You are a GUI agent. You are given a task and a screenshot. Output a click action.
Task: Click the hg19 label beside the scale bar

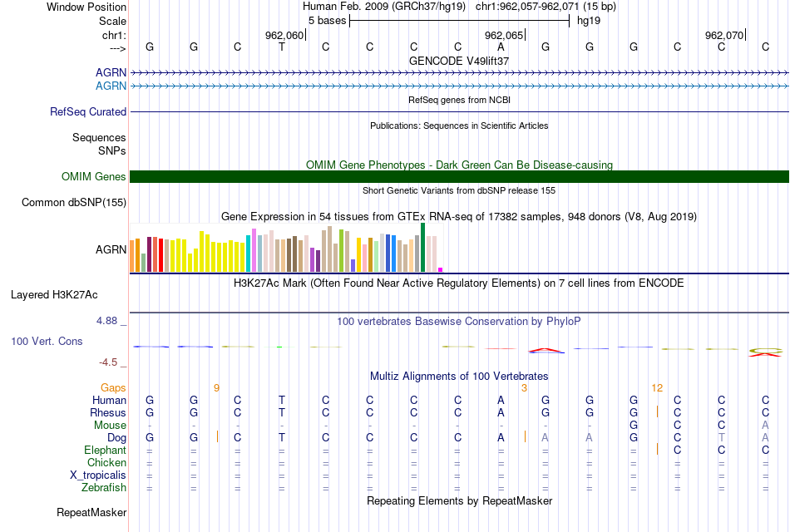[x=589, y=21]
